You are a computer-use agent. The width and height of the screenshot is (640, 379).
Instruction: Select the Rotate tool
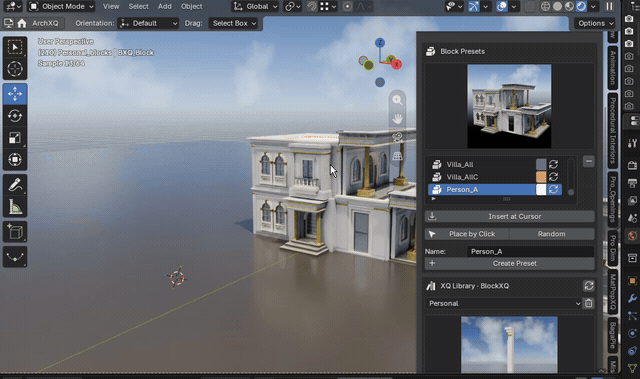[x=15, y=116]
